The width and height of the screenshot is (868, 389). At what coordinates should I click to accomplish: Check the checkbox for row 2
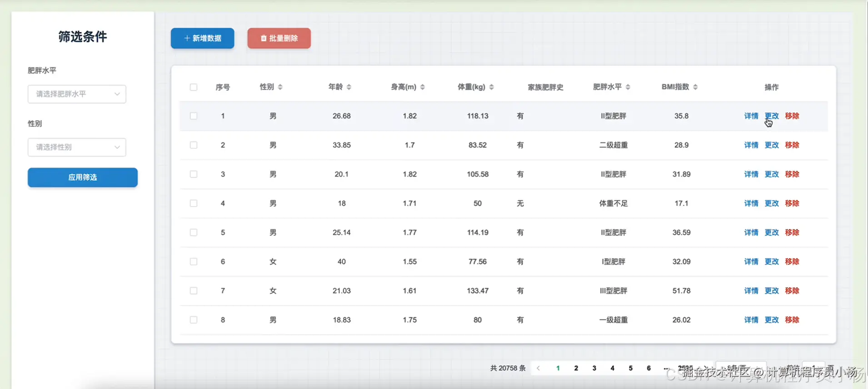(x=194, y=145)
